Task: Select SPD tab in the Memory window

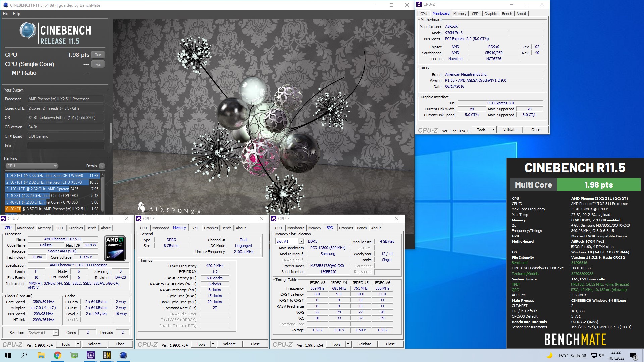Action: (195, 228)
